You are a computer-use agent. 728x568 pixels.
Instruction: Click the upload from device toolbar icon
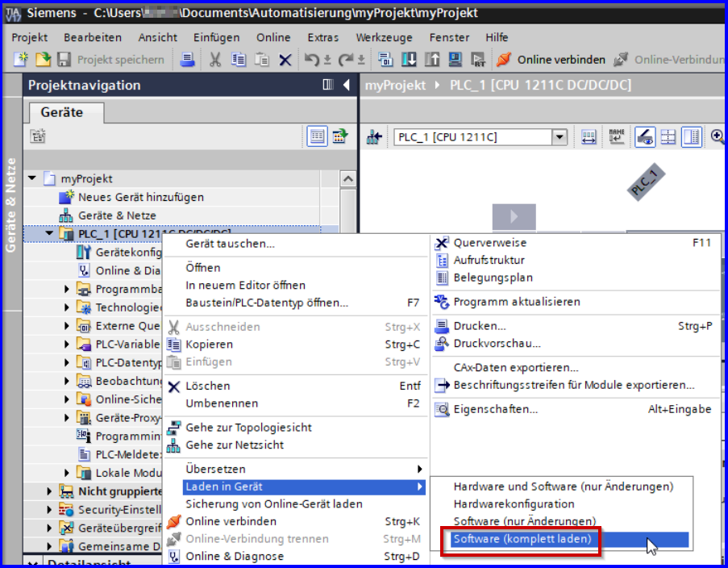point(432,60)
